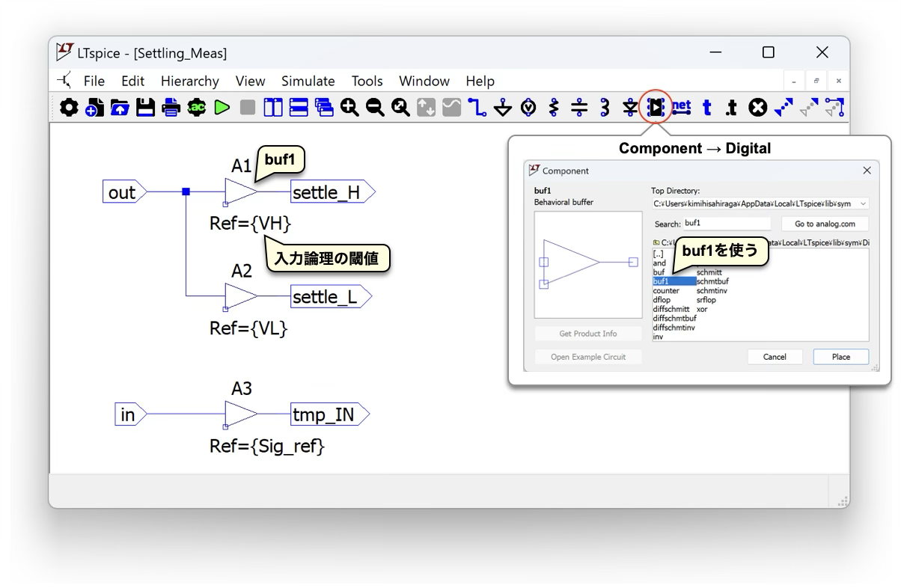Open the Edit menu
This screenshot has width=901, height=588.
pyautogui.click(x=133, y=81)
